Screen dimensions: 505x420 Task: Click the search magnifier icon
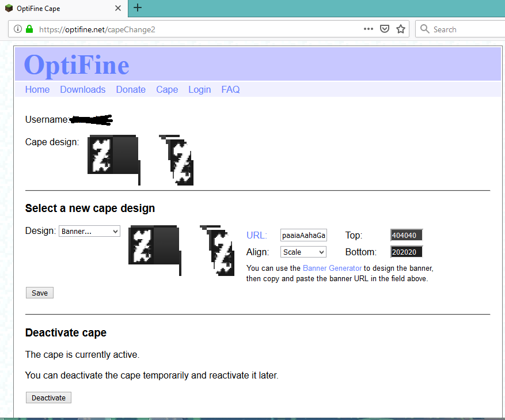[x=425, y=29]
